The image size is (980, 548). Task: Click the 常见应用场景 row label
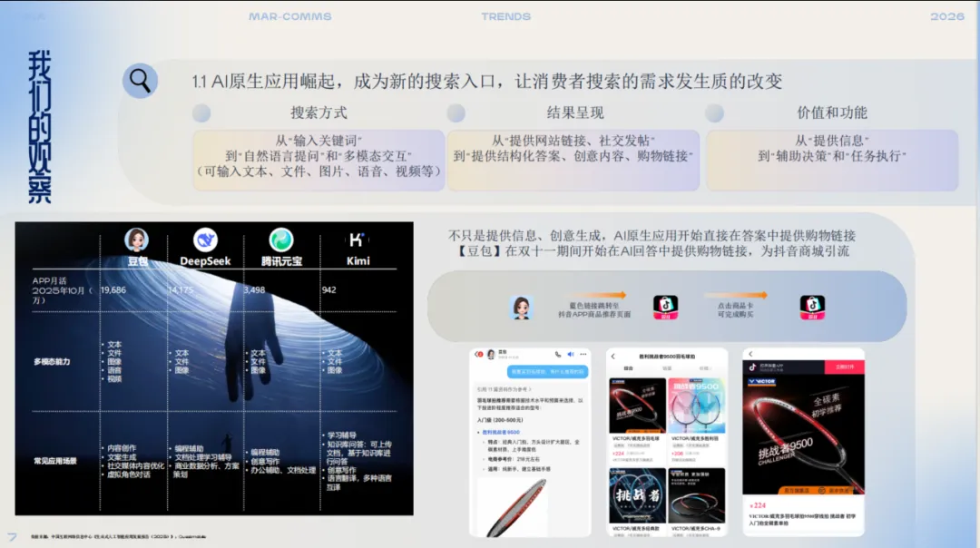pyautogui.click(x=55, y=461)
